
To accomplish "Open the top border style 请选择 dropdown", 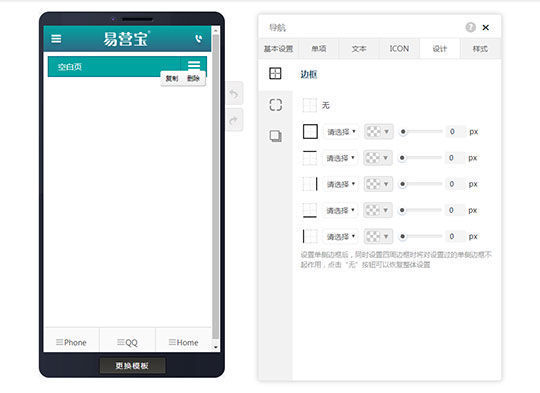I will click(340, 158).
